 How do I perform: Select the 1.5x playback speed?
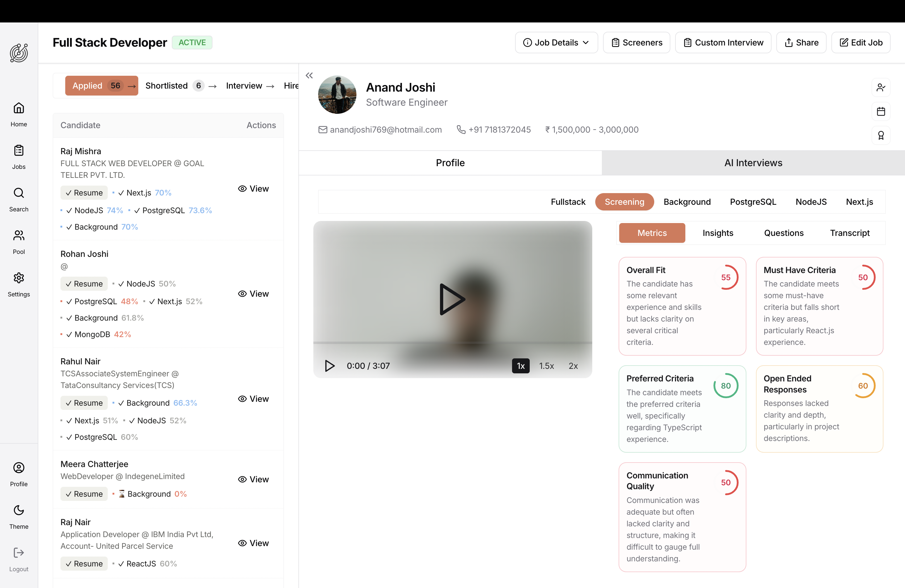[x=546, y=366]
